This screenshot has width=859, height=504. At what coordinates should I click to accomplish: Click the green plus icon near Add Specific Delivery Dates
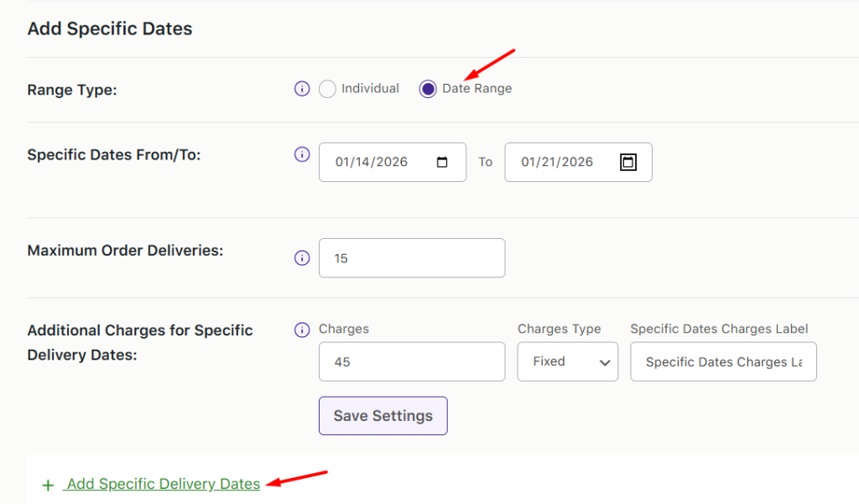(x=48, y=485)
